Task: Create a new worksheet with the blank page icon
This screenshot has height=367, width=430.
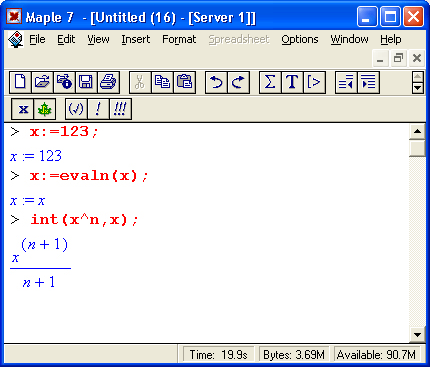Action: (20, 82)
